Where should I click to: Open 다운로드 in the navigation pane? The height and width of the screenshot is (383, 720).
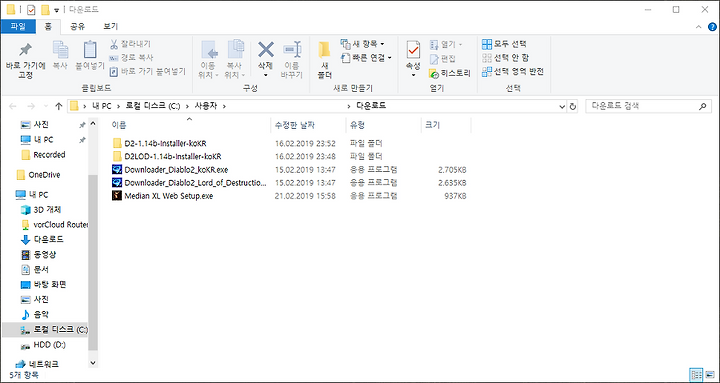[x=42, y=239]
